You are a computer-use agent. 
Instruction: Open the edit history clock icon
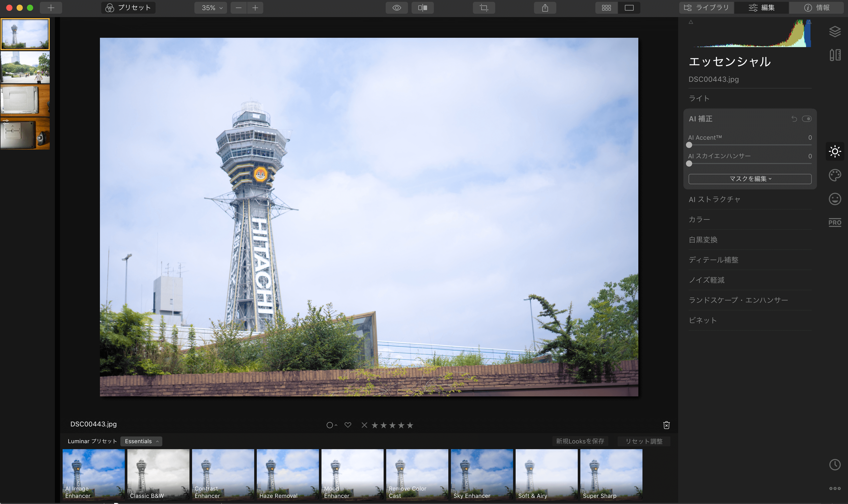click(x=835, y=465)
